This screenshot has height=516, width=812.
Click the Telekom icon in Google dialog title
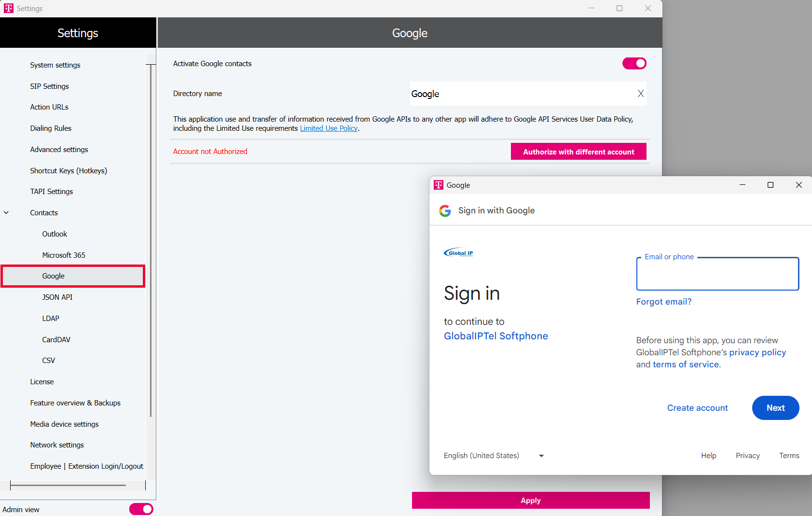[438, 185]
